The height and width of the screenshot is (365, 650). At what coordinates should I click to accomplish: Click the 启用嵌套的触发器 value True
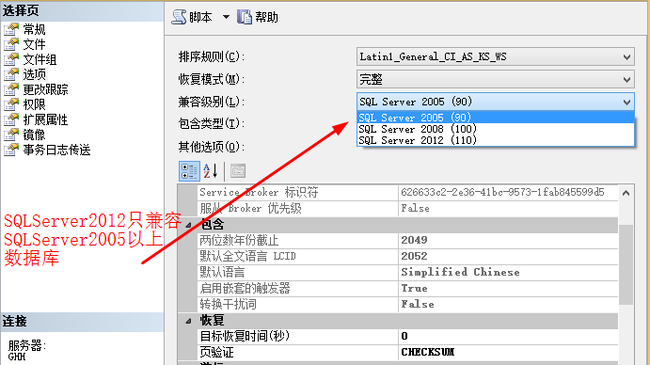[414, 288]
